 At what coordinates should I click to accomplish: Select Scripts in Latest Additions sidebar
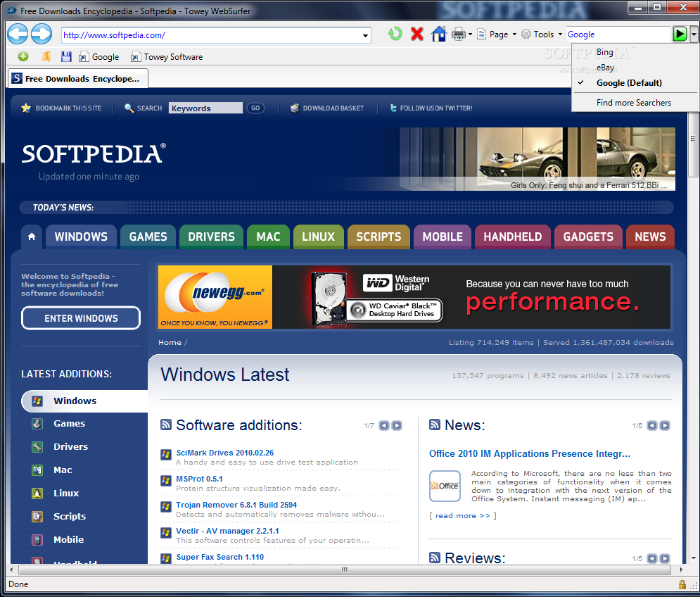[69, 516]
